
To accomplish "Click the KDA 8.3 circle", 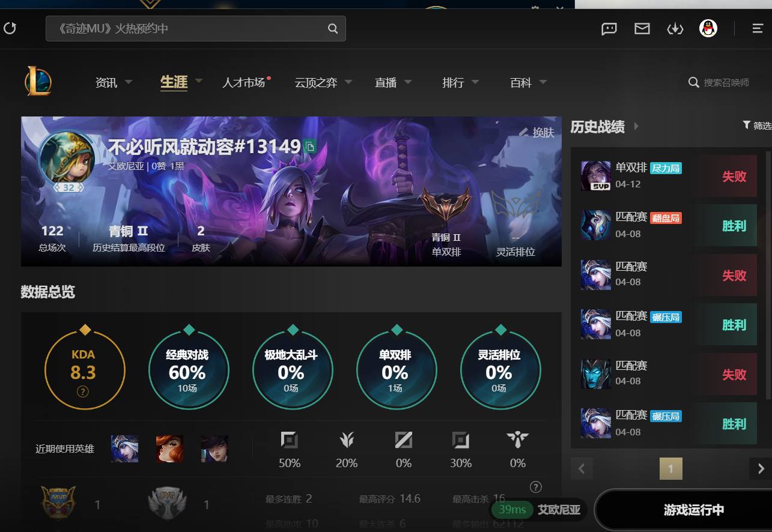I will point(85,369).
